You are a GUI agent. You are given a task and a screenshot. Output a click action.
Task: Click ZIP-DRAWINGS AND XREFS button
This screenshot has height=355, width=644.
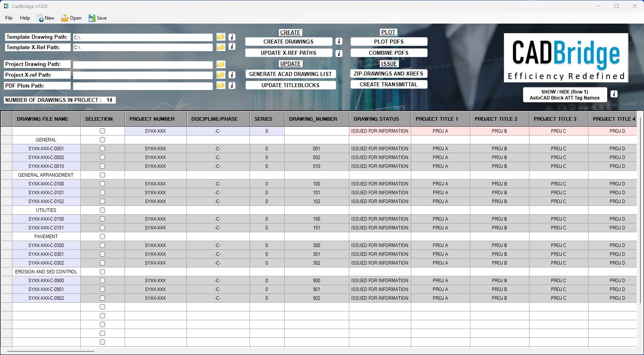389,74
